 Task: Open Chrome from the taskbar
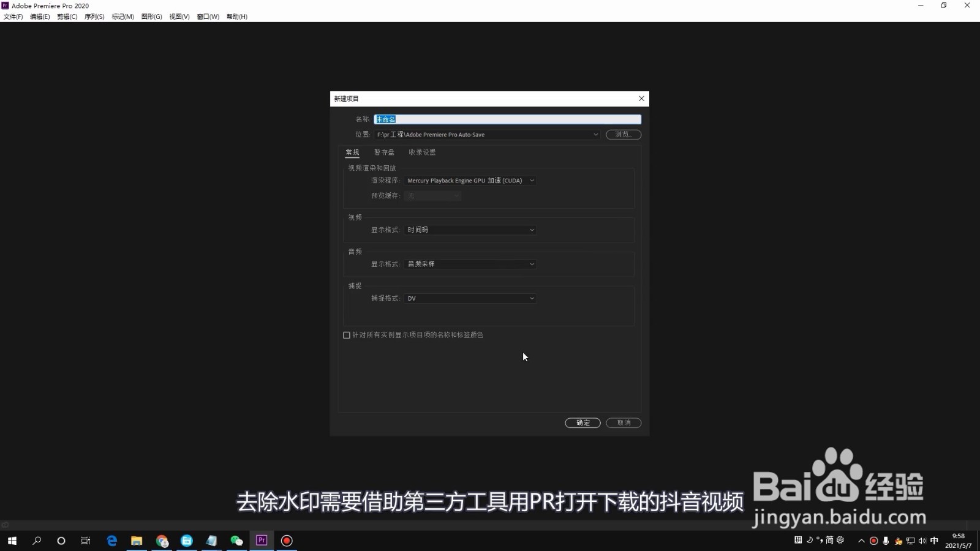point(162,541)
